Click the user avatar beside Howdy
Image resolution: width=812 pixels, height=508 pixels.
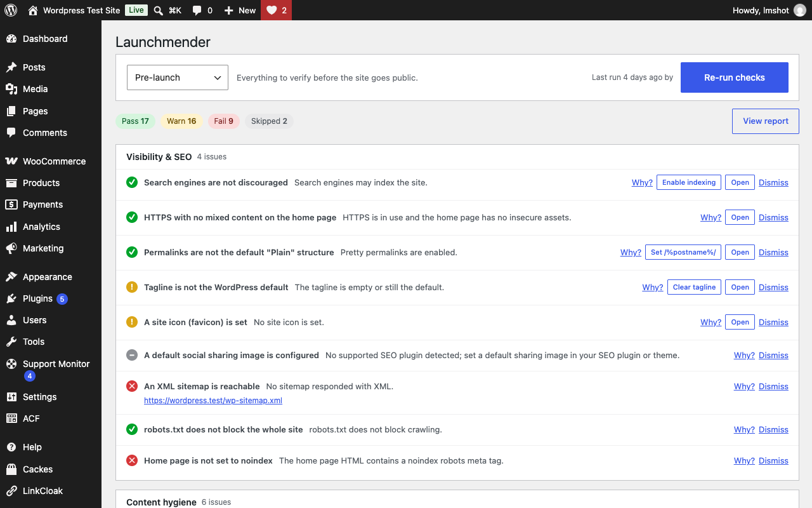point(800,10)
